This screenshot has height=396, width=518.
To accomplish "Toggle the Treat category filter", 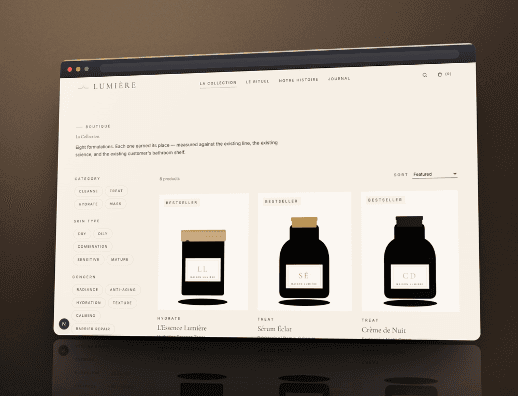I will pyautogui.click(x=116, y=191).
